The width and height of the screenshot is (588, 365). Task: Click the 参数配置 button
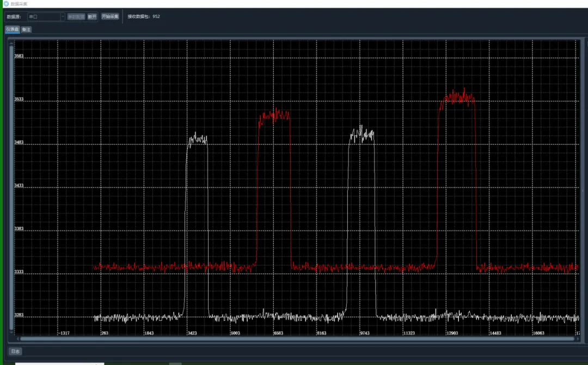pos(76,16)
